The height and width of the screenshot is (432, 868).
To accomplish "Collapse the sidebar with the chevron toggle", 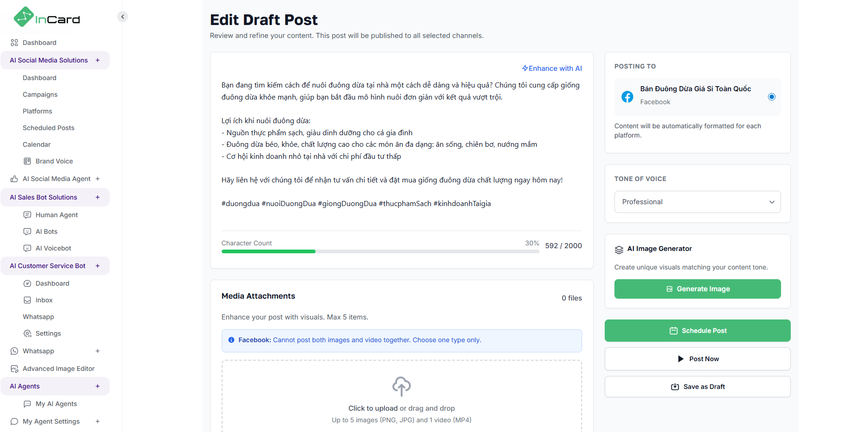I will point(122,16).
